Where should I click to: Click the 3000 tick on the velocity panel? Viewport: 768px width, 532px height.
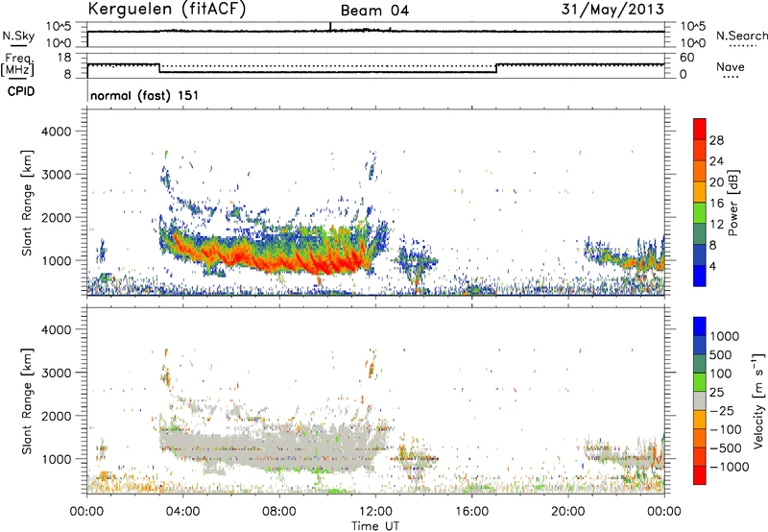click(56, 373)
